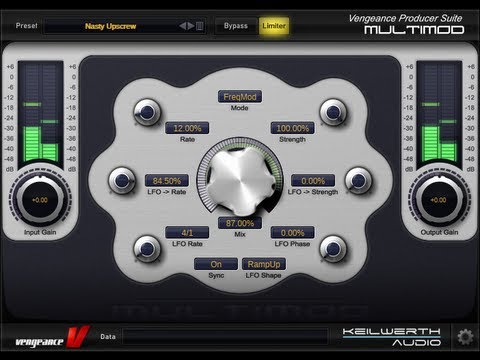Screen dimensions: 480x360
Task: Select the 4/1 LFO Rate field
Action: click(187, 232)
